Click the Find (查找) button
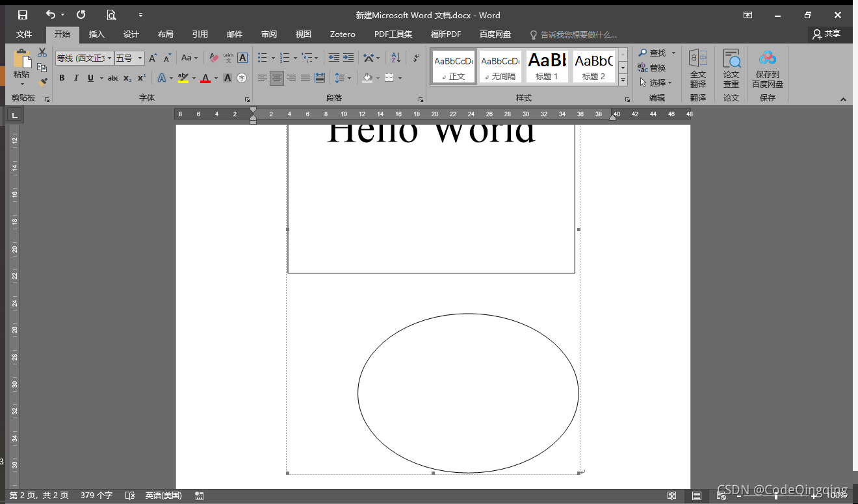 click(x=652, y=53)
